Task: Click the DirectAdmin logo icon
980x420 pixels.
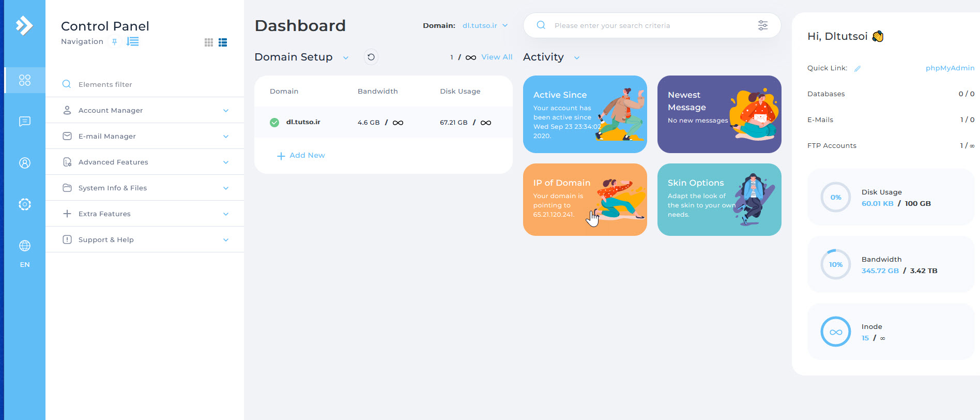Action: 24,25
